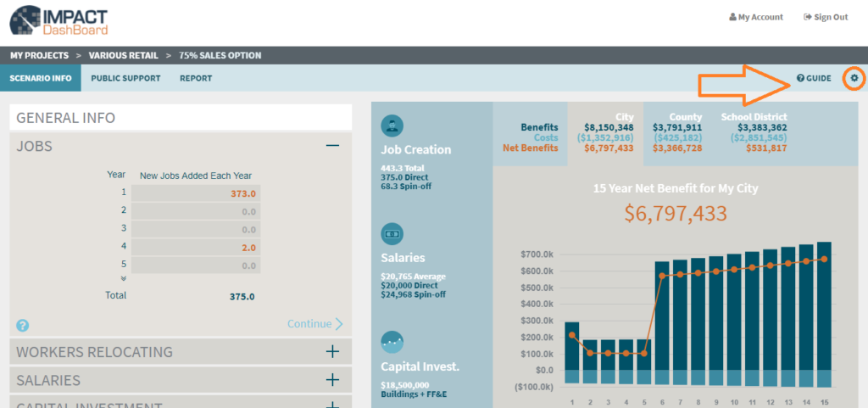Click the $6,797,433 net benefit headline

[x=676, y=214]
